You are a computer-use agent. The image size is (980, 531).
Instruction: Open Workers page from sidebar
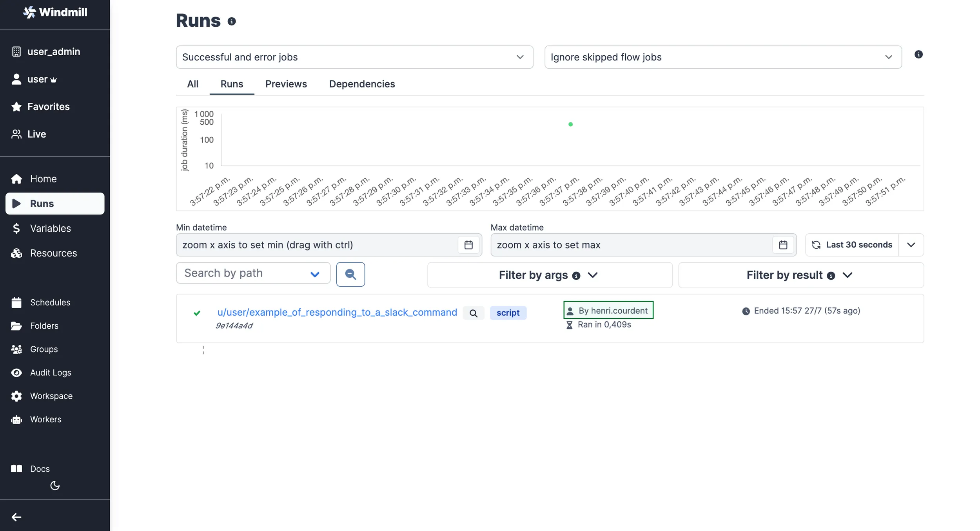click(45, 419)
